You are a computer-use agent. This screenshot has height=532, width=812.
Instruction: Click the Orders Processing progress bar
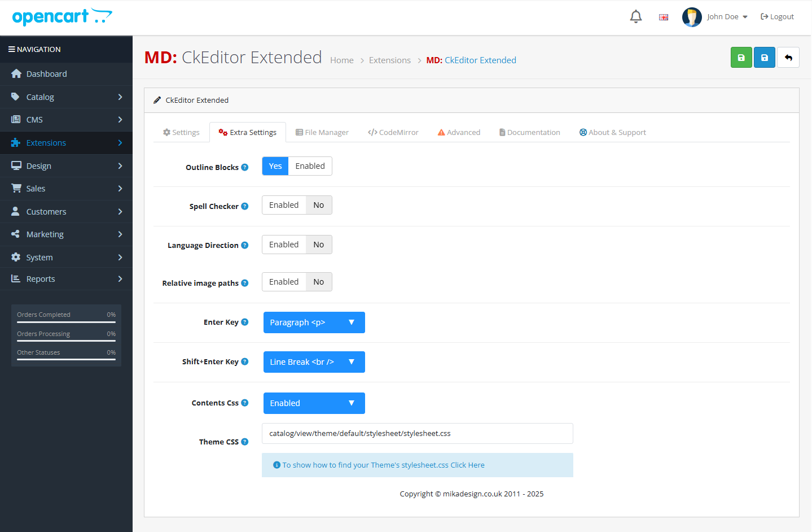tap(66, 341)
